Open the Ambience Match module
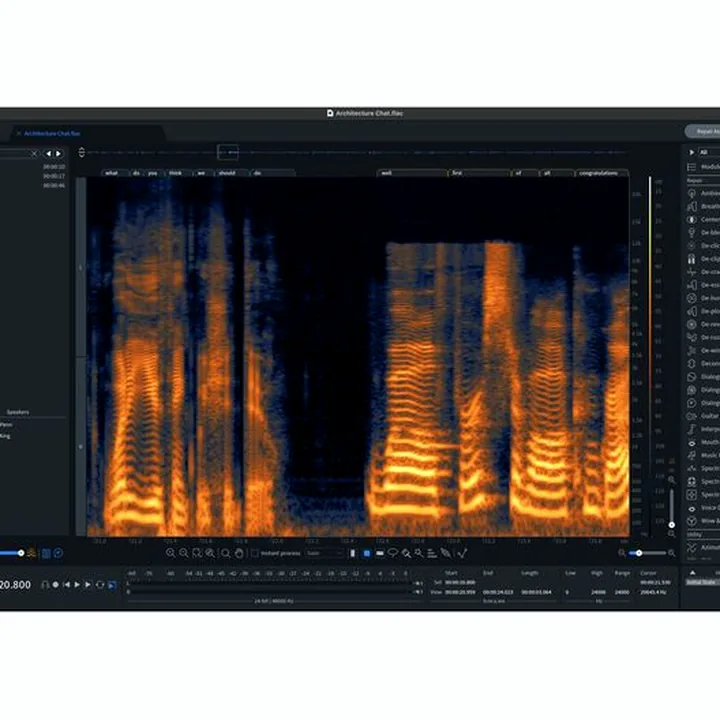Image resolution: width=720 pixels, height=720 pixels. point(703,193)
